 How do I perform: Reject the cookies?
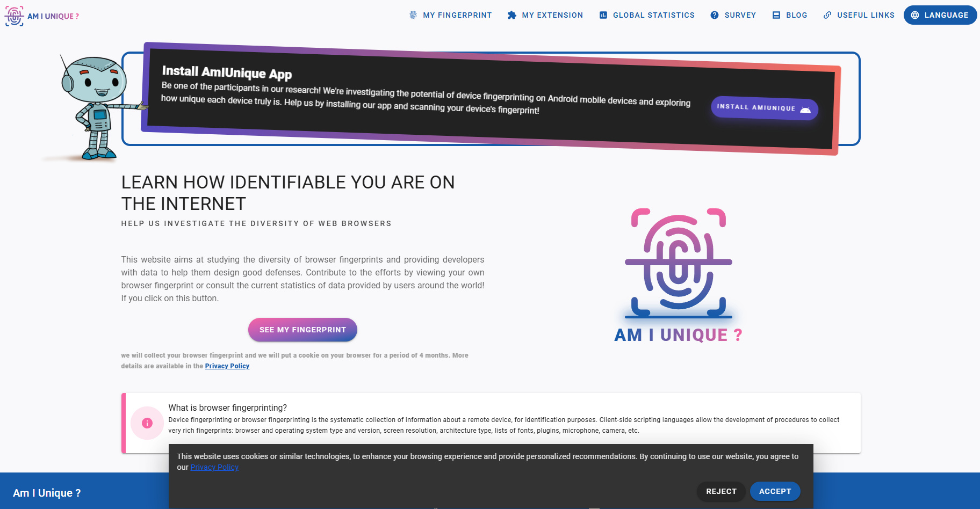[721, 491]
